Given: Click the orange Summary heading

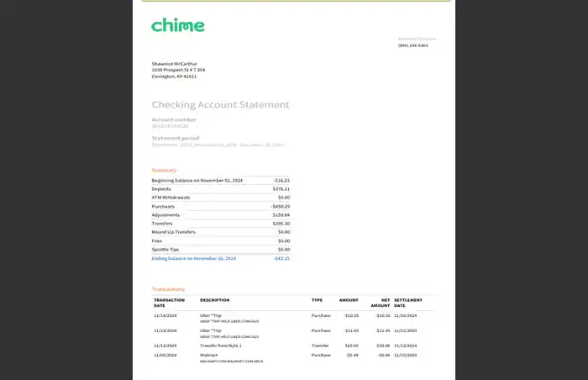Looking at the screenshot, I should coord(164,170).
